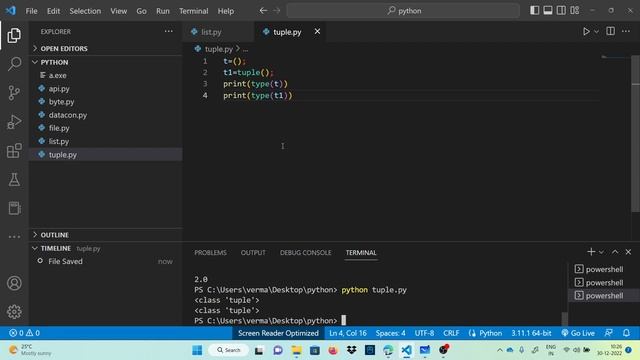Switch to the Debug Console tab
The width and height of the screenshot is (640, 360).
pos(305,253)
